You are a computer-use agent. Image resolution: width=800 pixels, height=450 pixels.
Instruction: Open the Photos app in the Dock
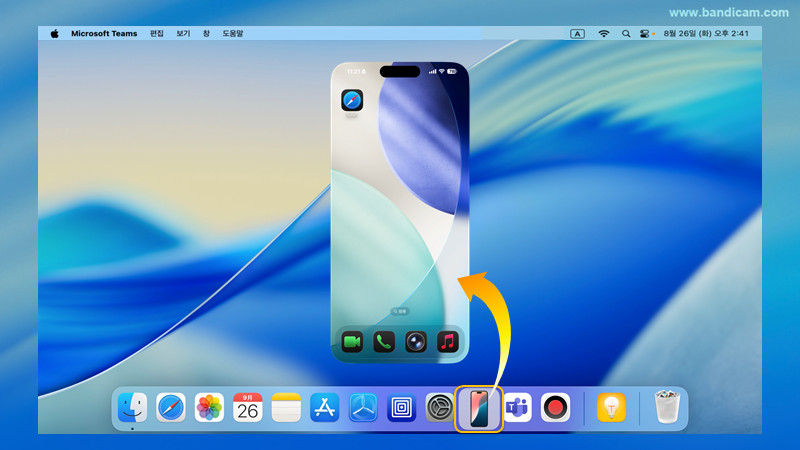click(209, 408)
